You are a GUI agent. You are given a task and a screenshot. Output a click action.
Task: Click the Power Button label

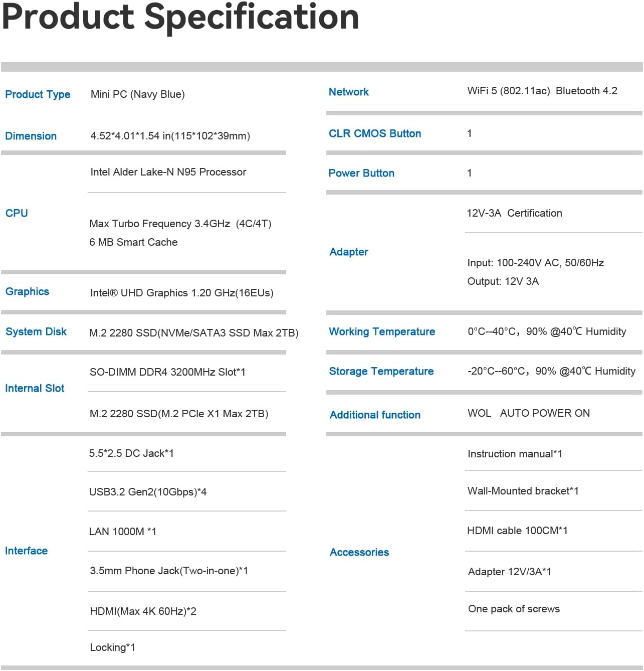click(361, 173)
